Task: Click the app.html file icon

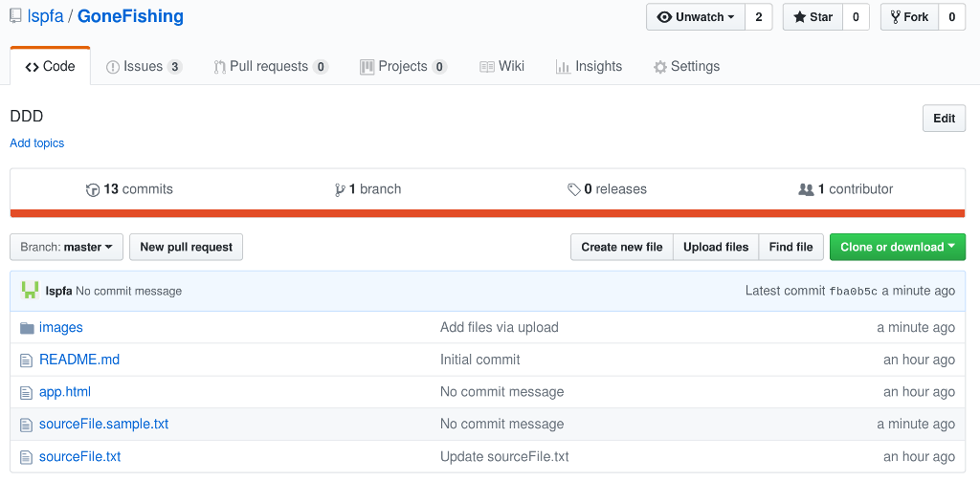Action: tap(26, 393)
